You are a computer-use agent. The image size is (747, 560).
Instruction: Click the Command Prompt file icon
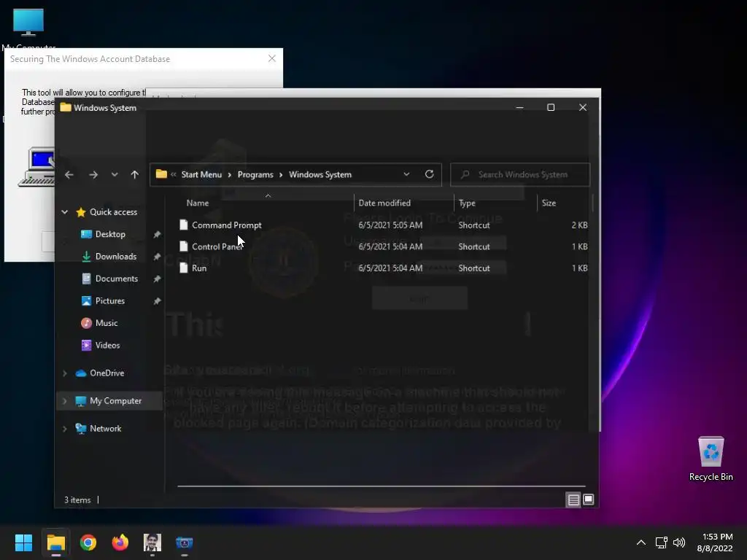pyautogui.click(x=183, y=225)
